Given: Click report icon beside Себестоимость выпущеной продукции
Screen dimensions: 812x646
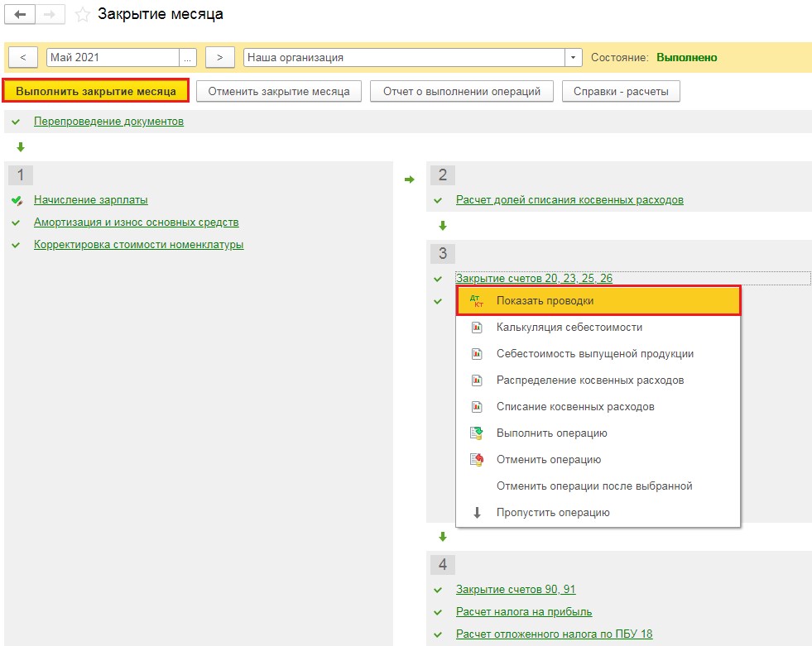Looking at the screenshot, I should (x=476, y=354).
